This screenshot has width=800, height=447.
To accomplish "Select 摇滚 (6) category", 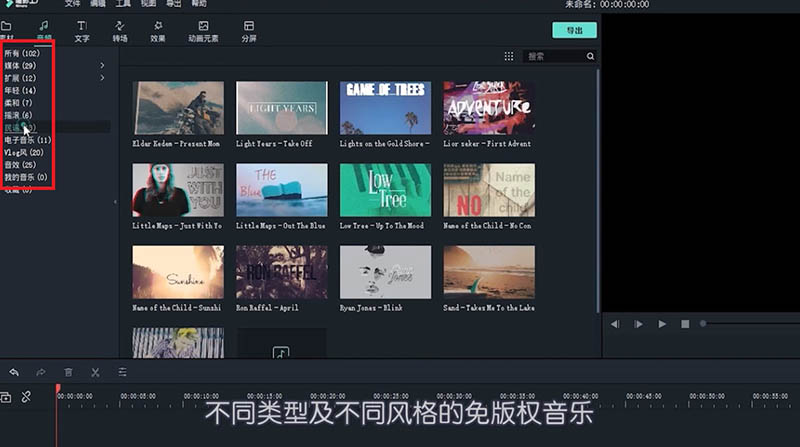I will (x=18, y=115).
